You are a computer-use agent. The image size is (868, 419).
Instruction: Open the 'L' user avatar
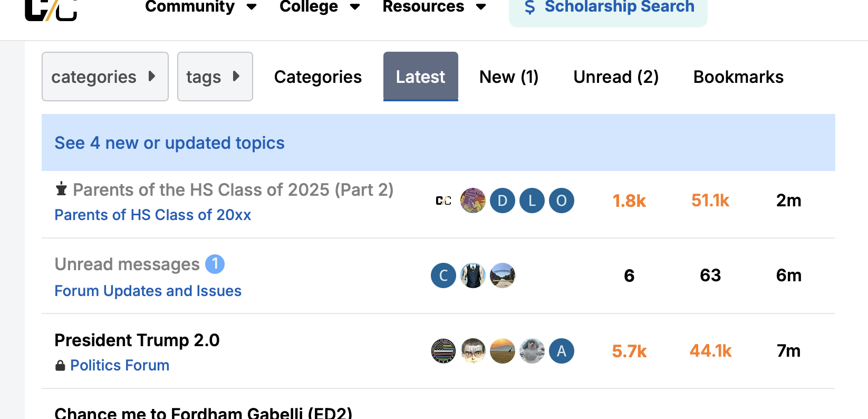pos(532,201)
